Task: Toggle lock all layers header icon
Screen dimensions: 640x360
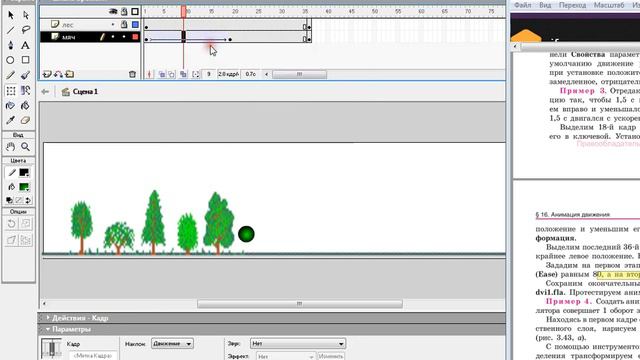Action: (124, 11)
